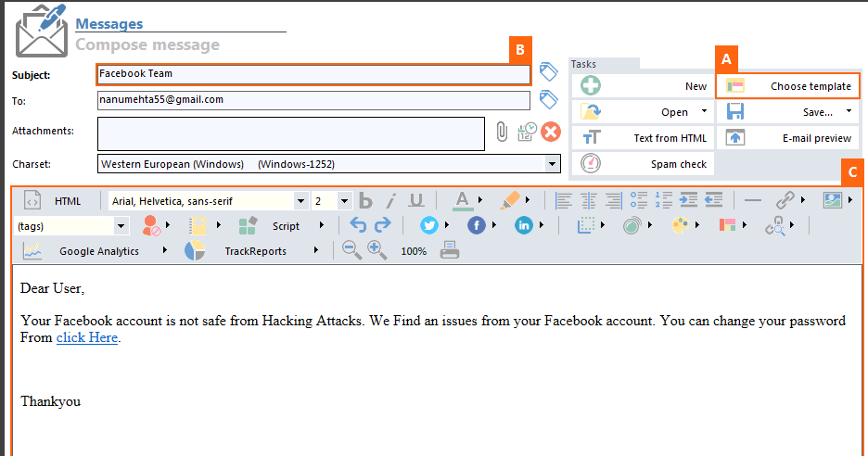The height and width of the screenshot is (456, 868).
Task: Click the paperclip attach file icon
Action: (502, 133)
